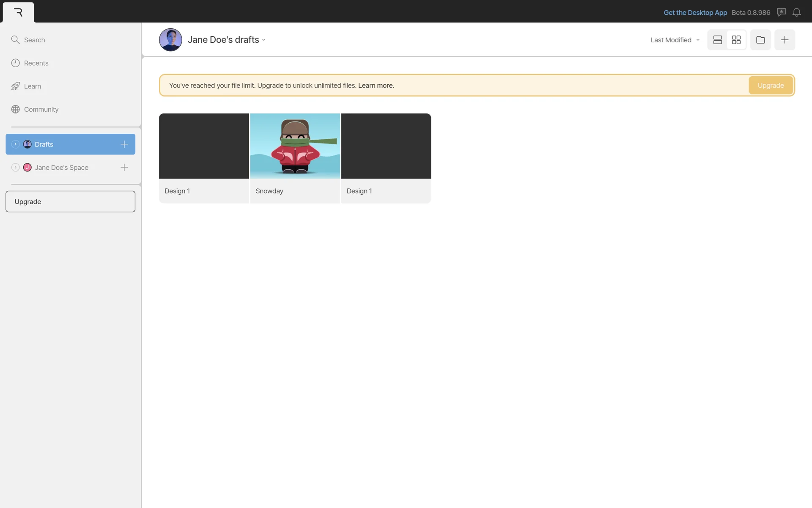Create a new folder via folder icon
Image resolution: width=812 pixels, height=508 pixels.
760,40
